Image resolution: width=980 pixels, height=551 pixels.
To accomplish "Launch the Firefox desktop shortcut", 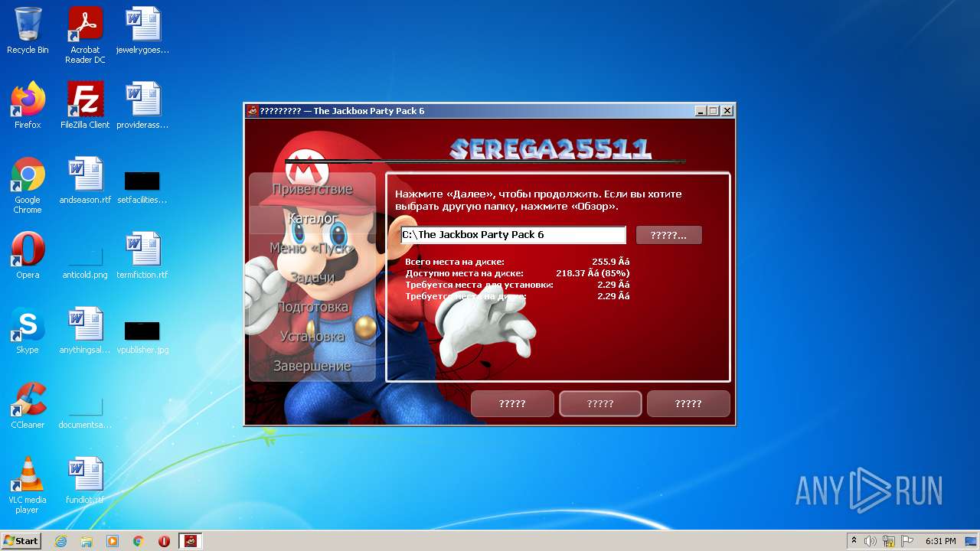I will coord(28,106).
